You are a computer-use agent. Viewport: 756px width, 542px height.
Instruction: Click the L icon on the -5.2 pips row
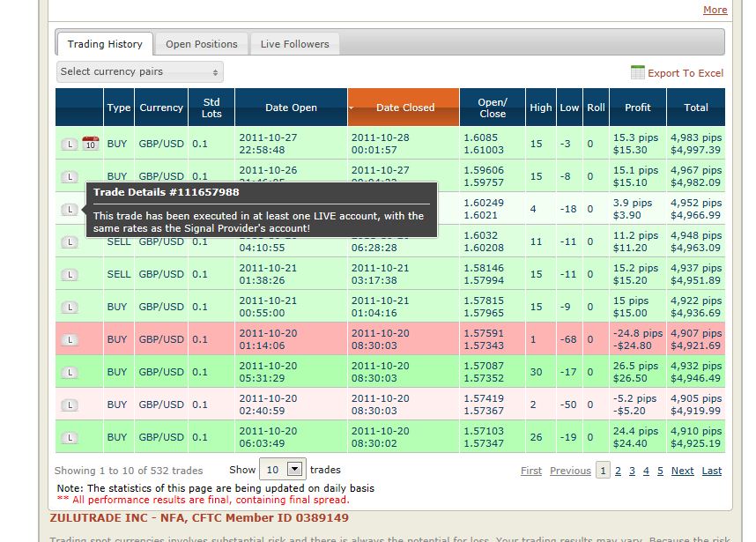[70, 405]
